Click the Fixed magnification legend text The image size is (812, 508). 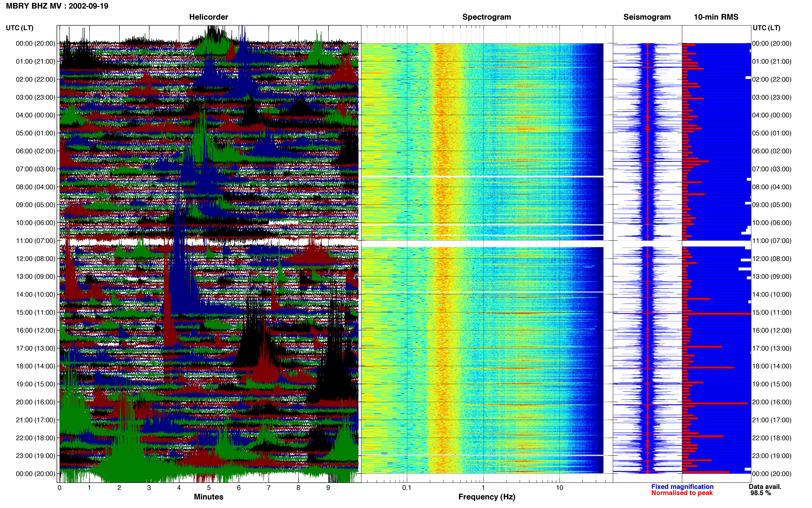click(682, 486)
